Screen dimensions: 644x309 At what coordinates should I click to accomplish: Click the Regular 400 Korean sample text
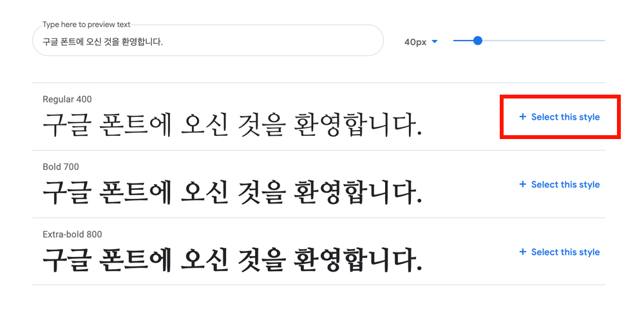coord(232,124)
